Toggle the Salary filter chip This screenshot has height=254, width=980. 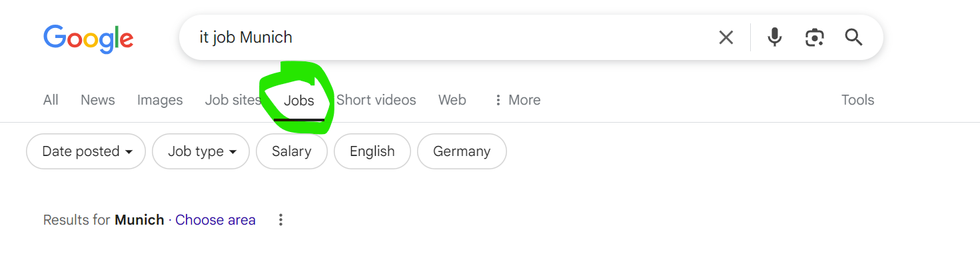pos(292,151)
